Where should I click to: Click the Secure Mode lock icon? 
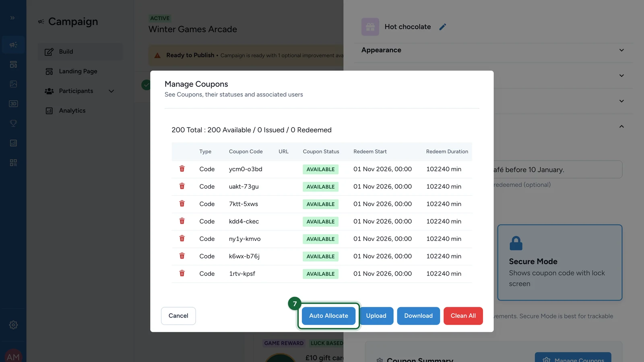point(516,243)
